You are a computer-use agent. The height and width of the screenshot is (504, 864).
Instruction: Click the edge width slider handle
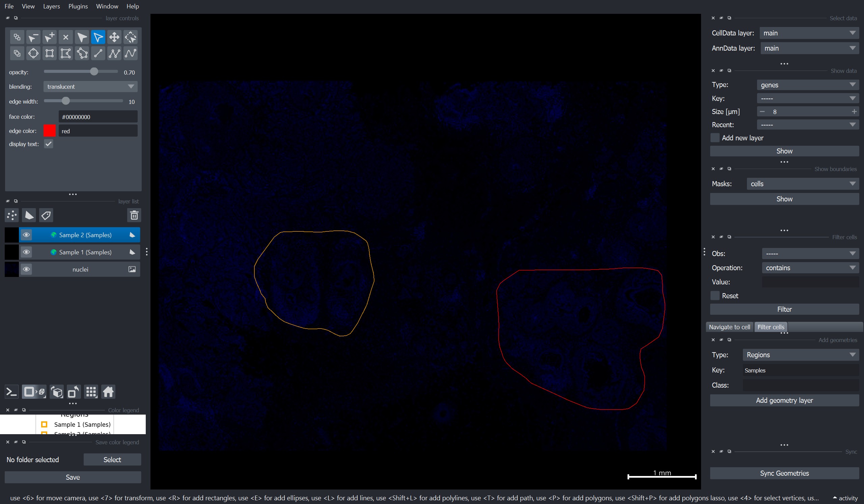[x=65, y=101]
